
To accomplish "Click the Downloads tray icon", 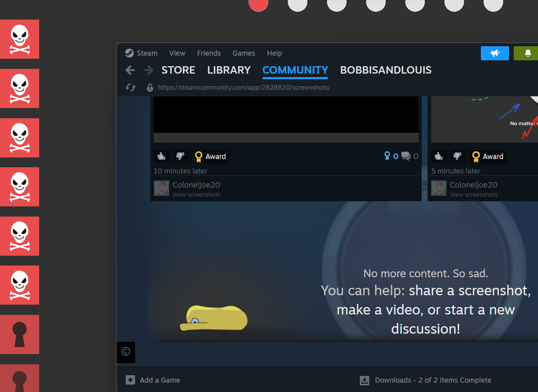I will (365, 380).
